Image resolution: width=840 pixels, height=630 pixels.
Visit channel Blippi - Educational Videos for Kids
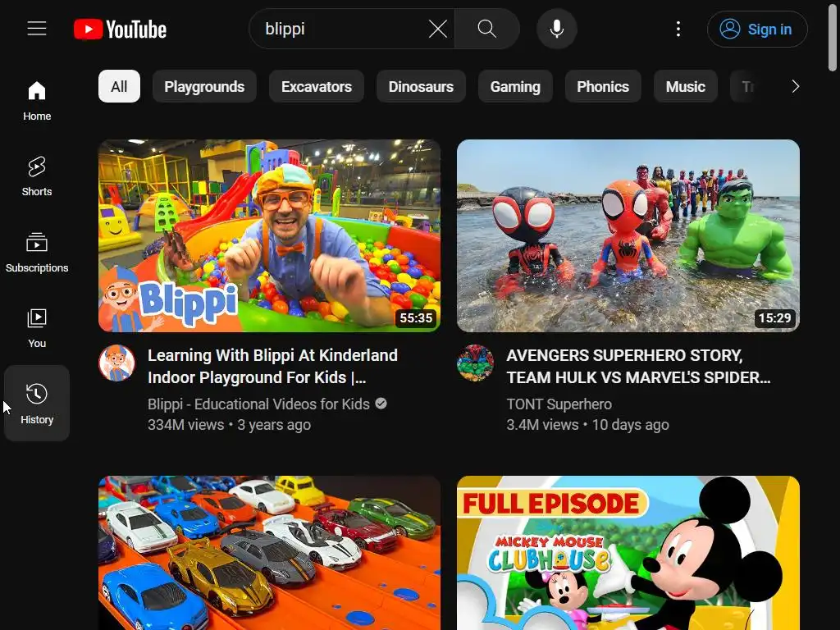click(258, 404)
